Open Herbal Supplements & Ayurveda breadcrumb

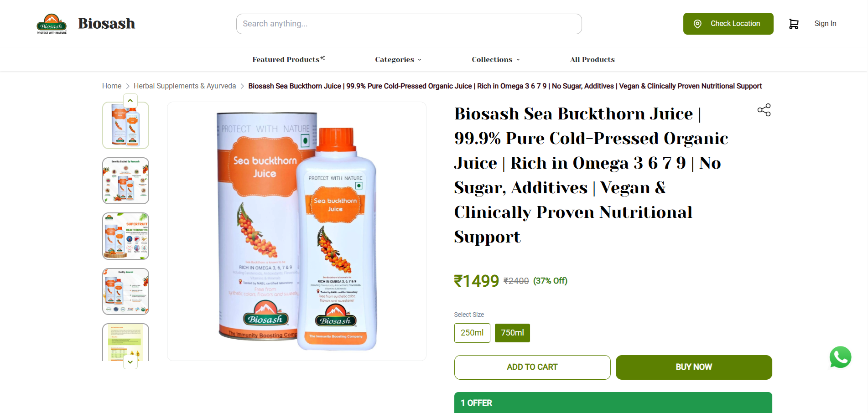(185, 86)
